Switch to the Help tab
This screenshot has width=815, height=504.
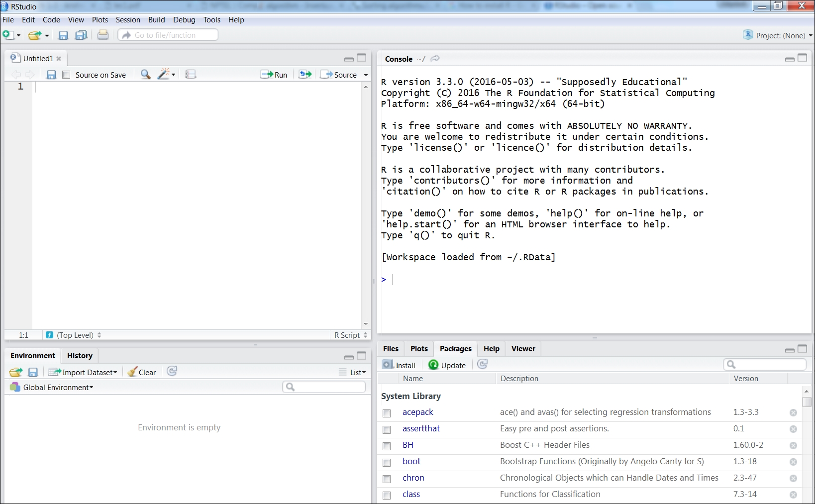[x=492, y=349]
